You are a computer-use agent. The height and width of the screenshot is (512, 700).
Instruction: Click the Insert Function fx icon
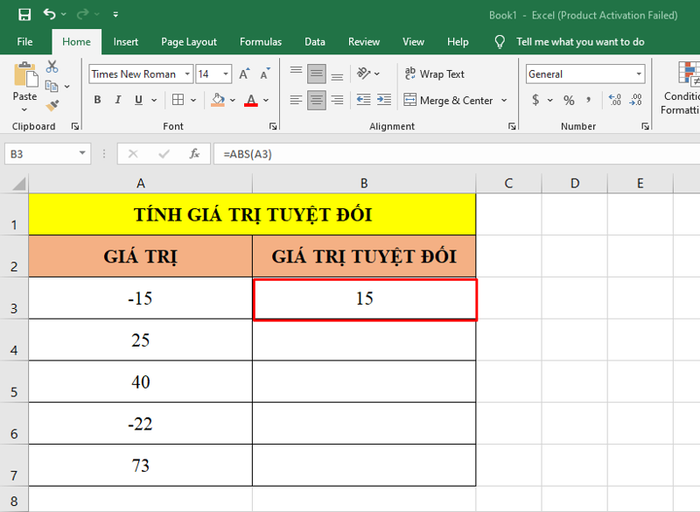tap(194, 154)
